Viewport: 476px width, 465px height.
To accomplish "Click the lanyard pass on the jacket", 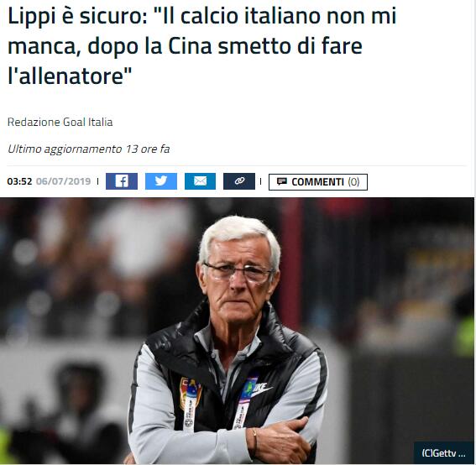I will pyautogui.click(x=241, y=407).
